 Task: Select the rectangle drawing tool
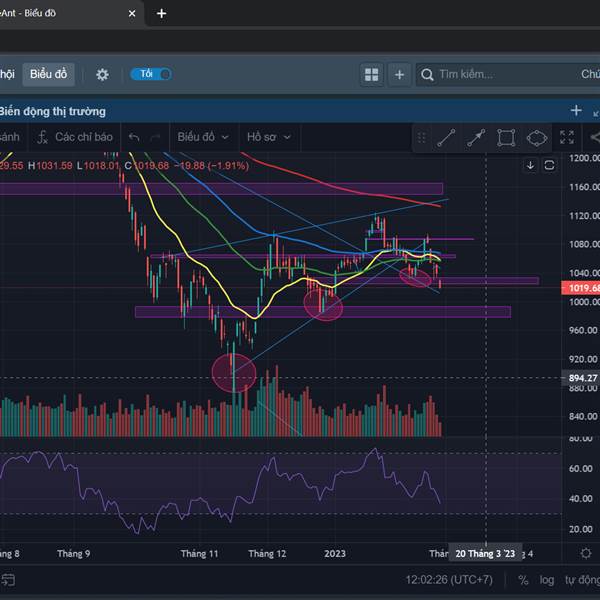(x=506, y=138)
